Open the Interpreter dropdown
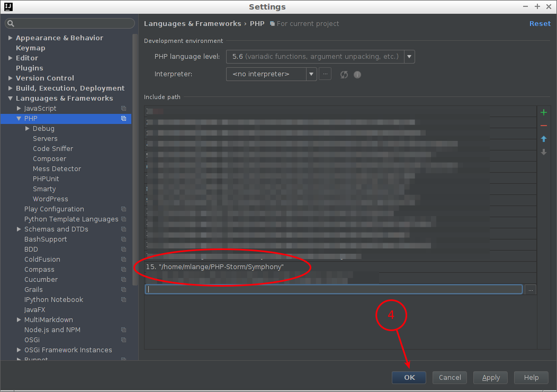The height and width of the screenshot is (392, 557). [311, 74]
